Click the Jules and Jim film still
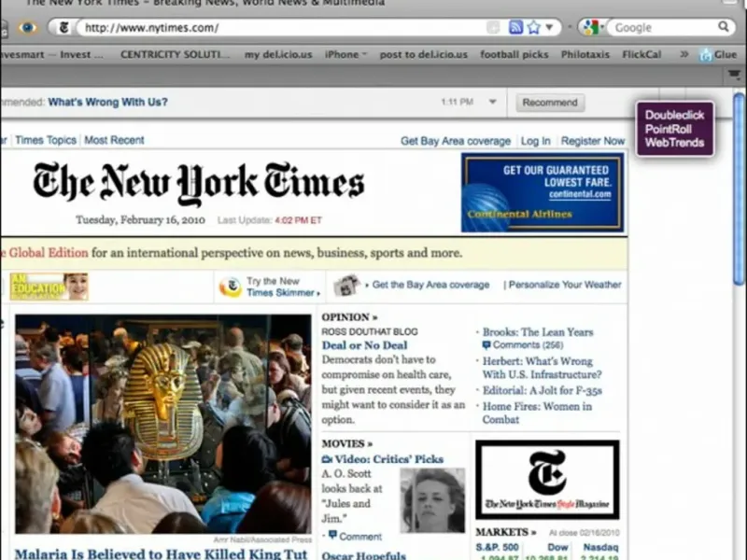Image resolution: width=747 pixels, height=560 pixels. (432, 500)
